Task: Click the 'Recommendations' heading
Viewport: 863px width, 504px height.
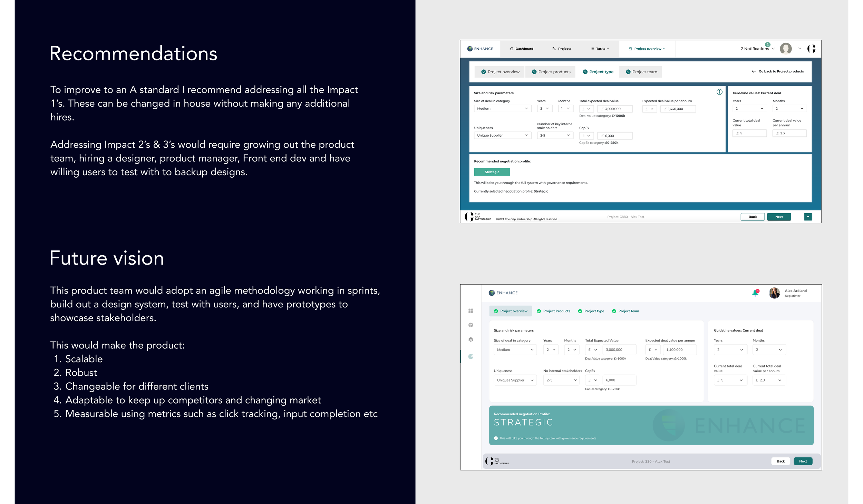Action: (133, 53)
